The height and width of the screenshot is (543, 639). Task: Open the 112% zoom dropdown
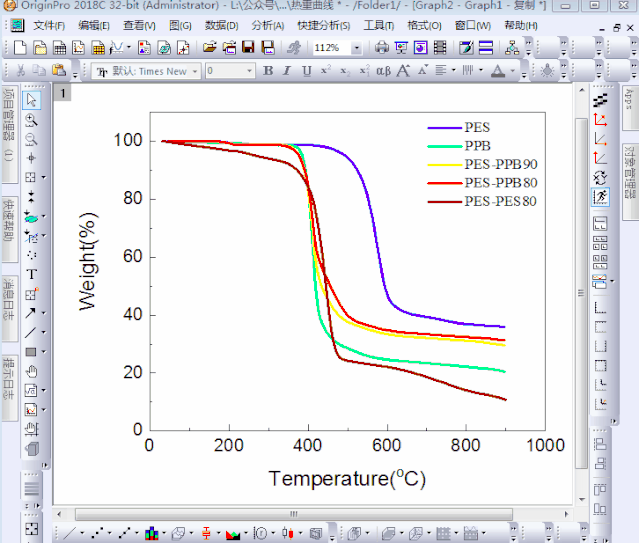(357, 47)
